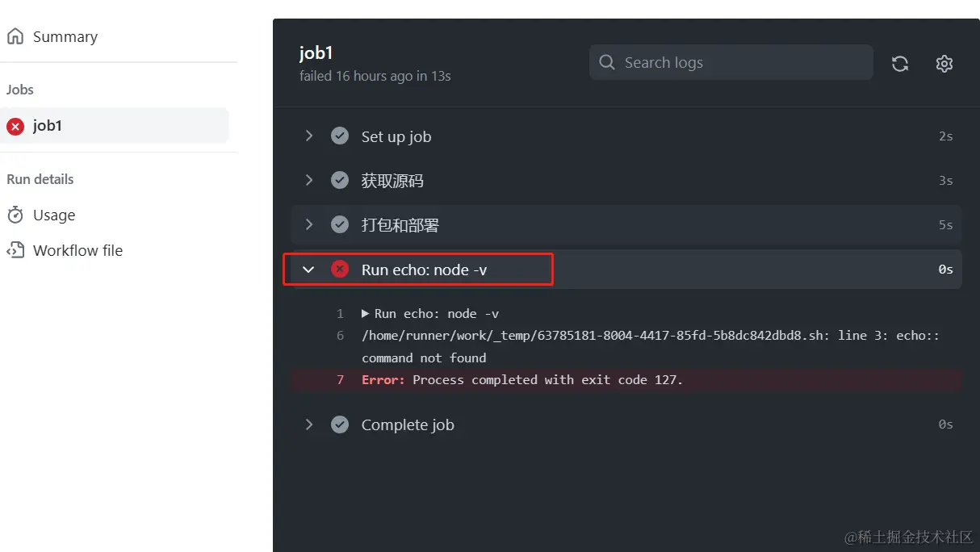Select the 'Set up job' step label

396,136
